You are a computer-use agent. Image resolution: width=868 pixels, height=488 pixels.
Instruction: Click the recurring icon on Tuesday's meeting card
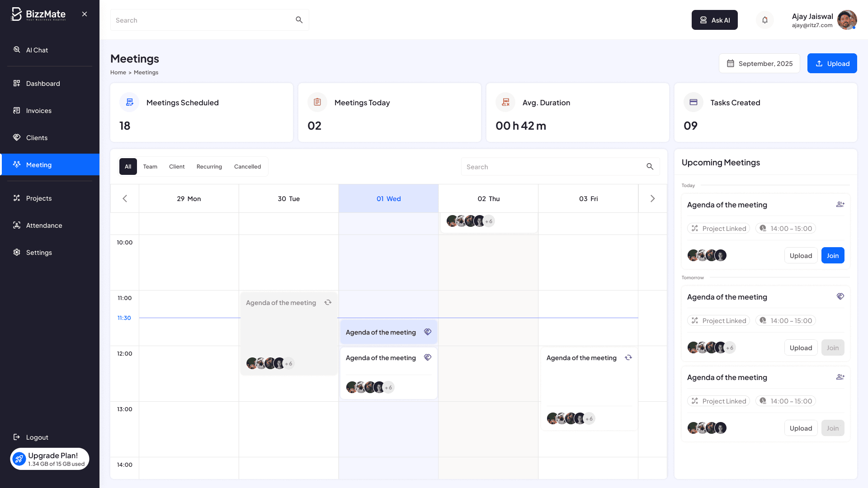coord(328,303)
